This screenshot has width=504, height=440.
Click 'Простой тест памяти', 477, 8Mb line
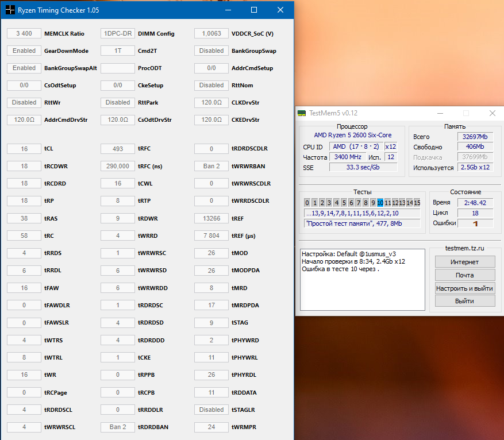362,223
